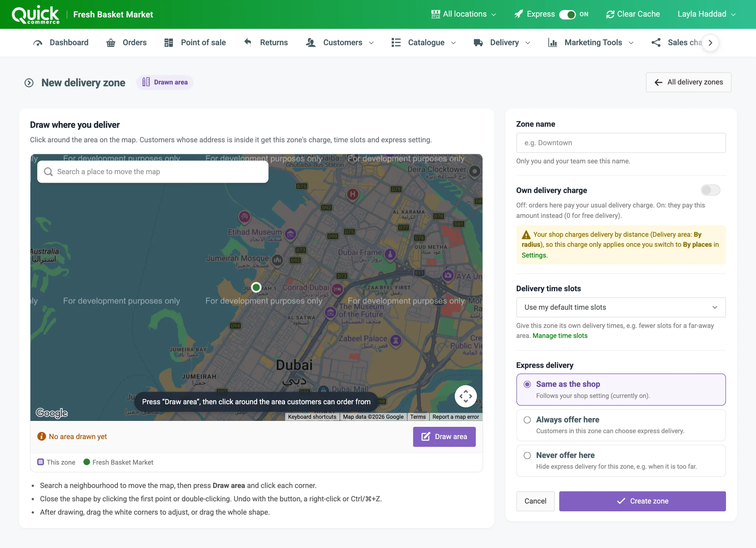This screenshot has height=548, width=756.
Task: Click the warning triangle in the yellow notice
Action: 526,235
